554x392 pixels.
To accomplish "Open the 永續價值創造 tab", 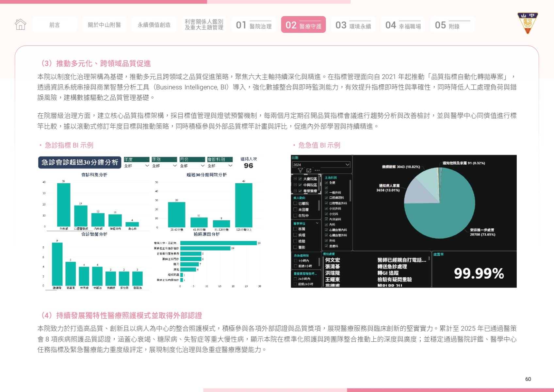I will pos(154,25).
